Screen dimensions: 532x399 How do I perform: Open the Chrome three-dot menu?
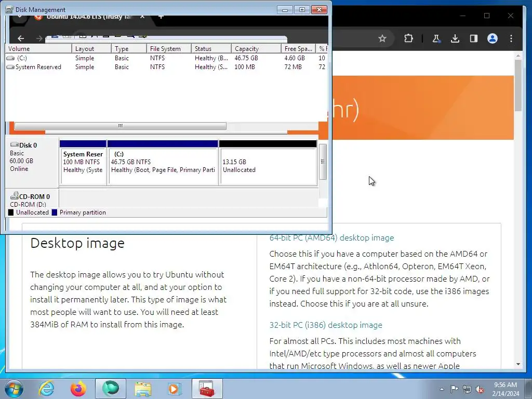pos(511,38)
